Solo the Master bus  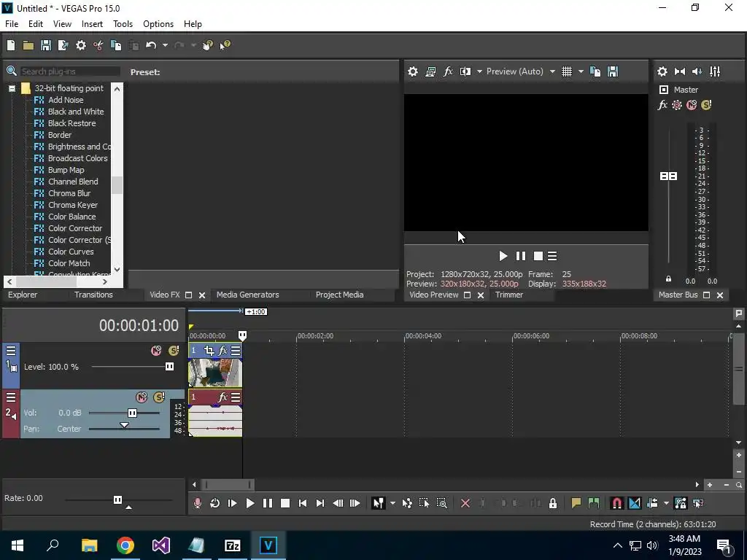[706, 105]
